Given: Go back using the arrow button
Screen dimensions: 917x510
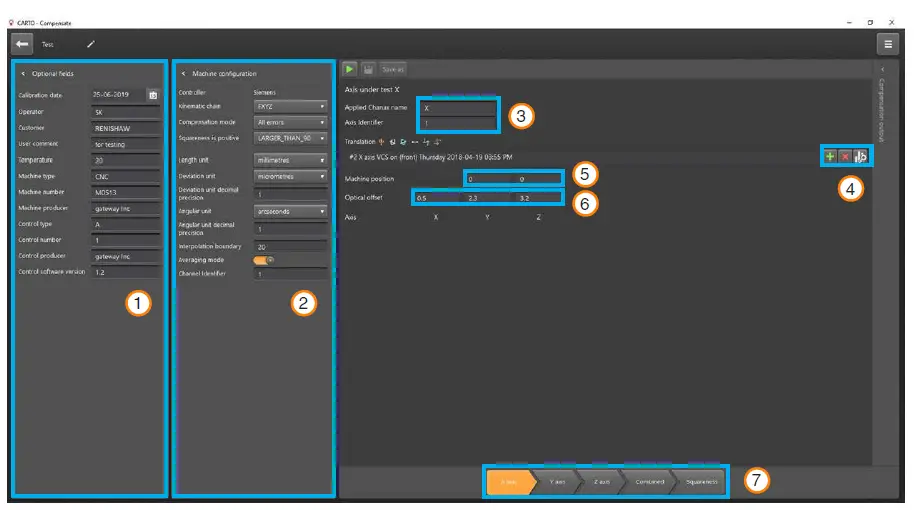Looking at the screenshot, I should pyautogui.click(x=22, y=44).
